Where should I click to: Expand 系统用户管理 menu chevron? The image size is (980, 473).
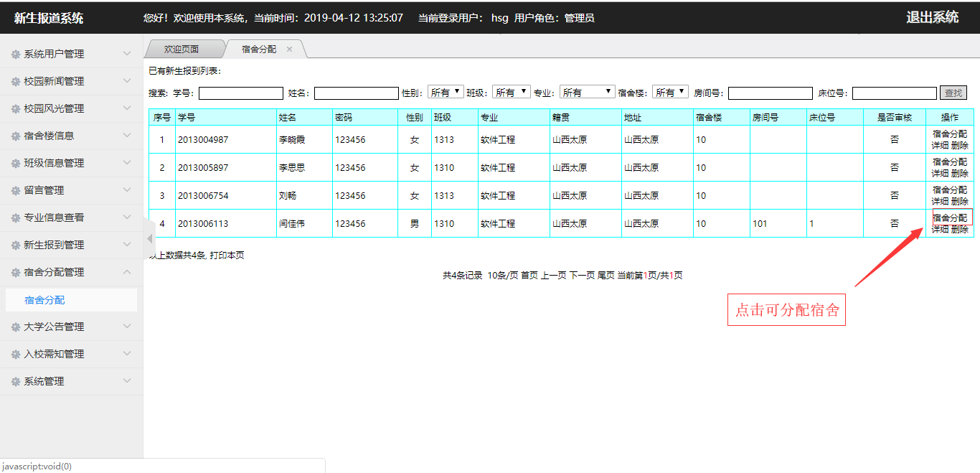[127, 54]
